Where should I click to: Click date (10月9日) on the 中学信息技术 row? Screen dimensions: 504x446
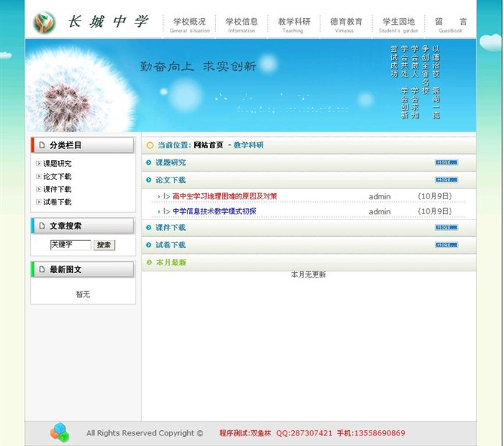point(435,211)
